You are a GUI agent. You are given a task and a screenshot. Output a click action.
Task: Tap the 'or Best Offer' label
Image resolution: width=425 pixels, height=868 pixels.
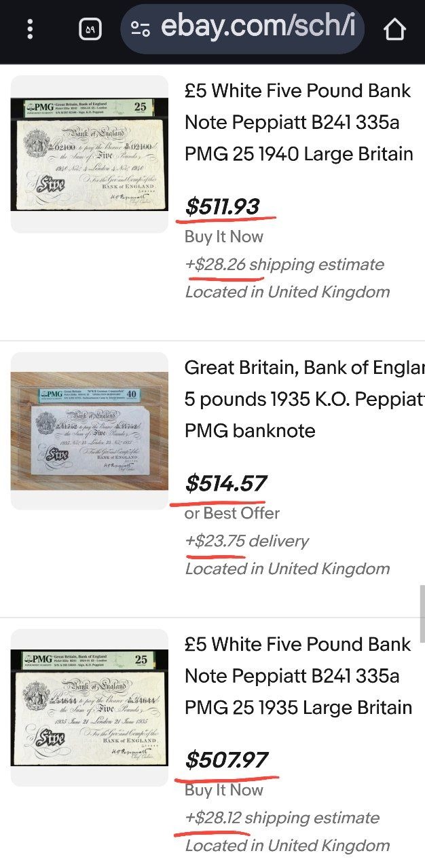(232, 513)
